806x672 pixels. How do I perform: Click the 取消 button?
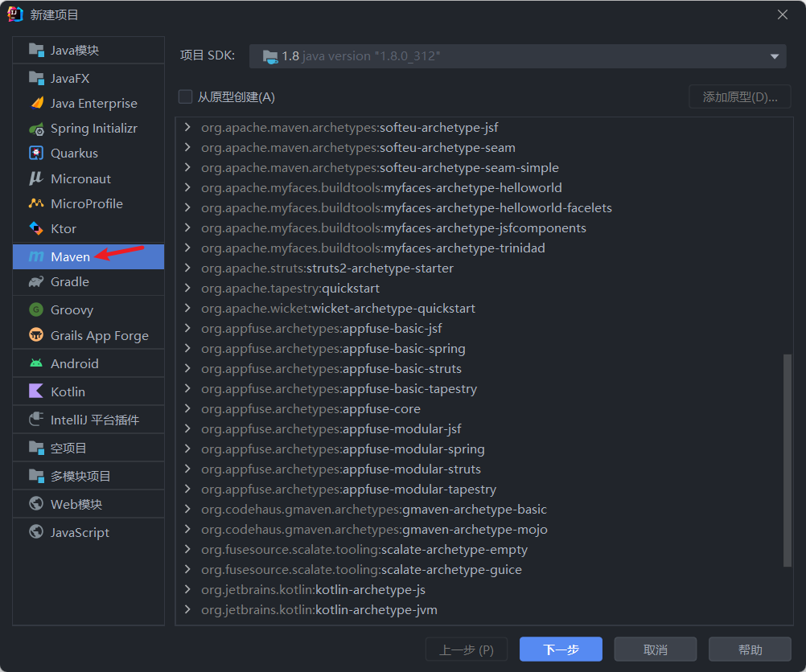point(656,649)
